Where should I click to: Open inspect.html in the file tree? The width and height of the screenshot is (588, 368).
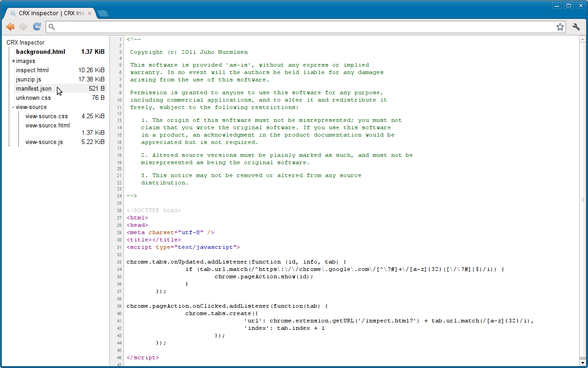tap(32, 70)
